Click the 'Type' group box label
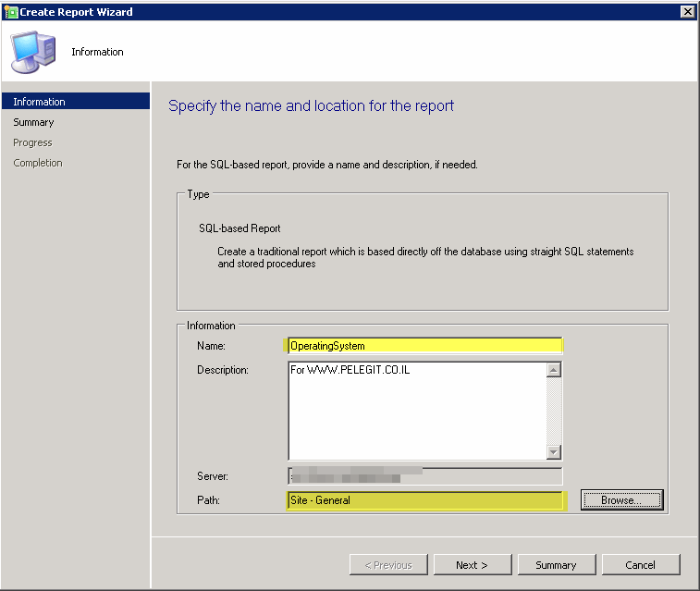This screenshot has height=591, width=700. click(x=198, y=193)
